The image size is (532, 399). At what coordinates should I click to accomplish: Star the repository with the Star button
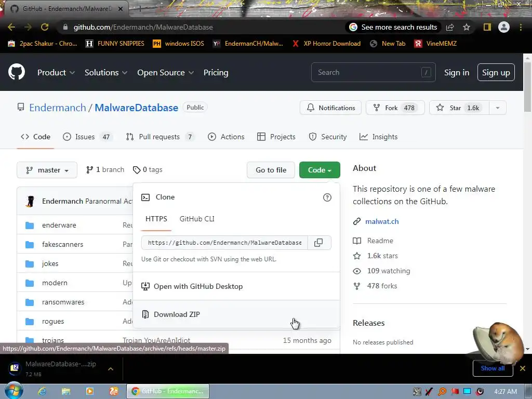click(459, 108)
